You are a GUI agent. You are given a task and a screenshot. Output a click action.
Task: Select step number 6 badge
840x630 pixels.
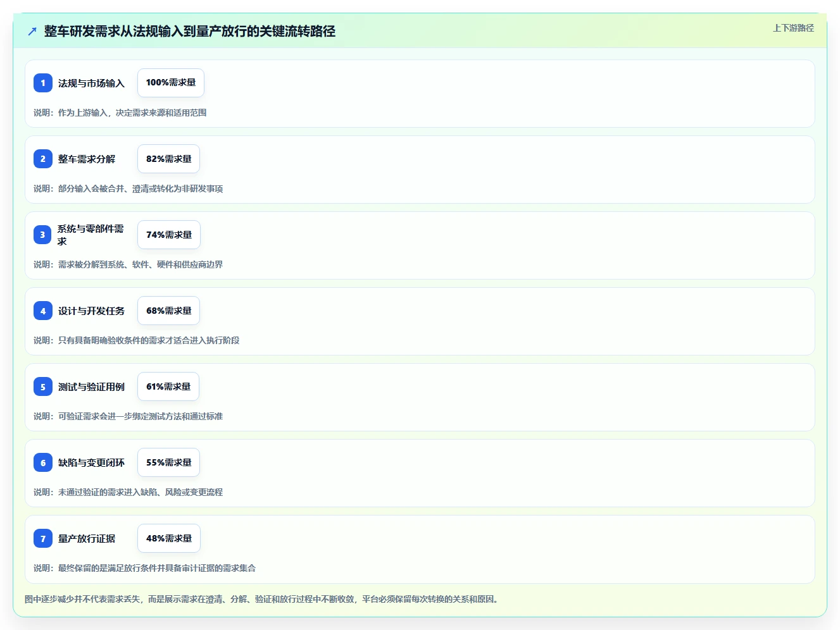click(43, 462)
